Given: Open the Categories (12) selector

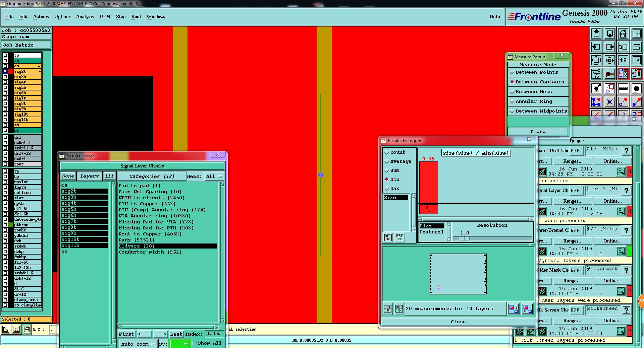Looking at the screenshot, I should point(152,177).
